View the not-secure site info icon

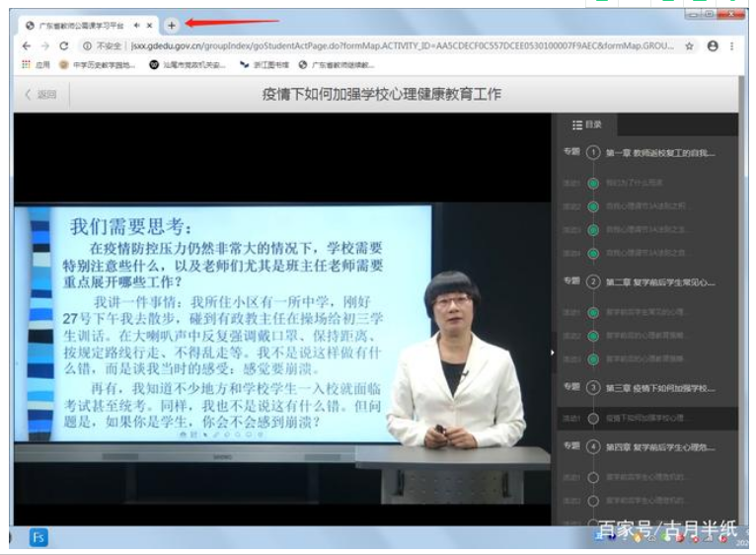tap(87, 45)
